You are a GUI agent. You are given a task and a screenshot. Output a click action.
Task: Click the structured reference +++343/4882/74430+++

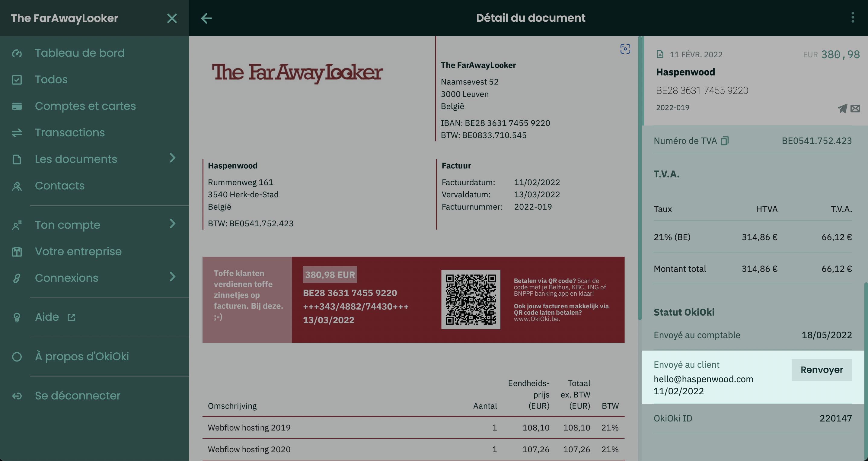[x=356, y=307]
